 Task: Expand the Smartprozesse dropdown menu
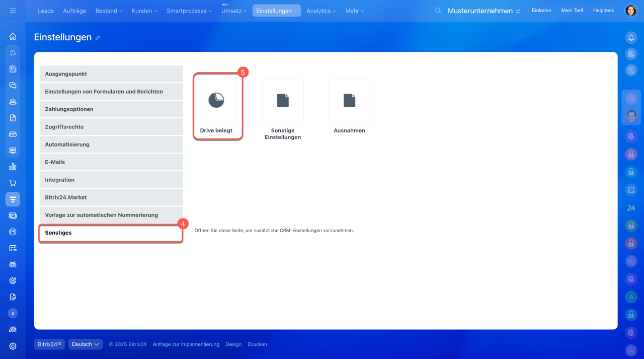[190, 11]
